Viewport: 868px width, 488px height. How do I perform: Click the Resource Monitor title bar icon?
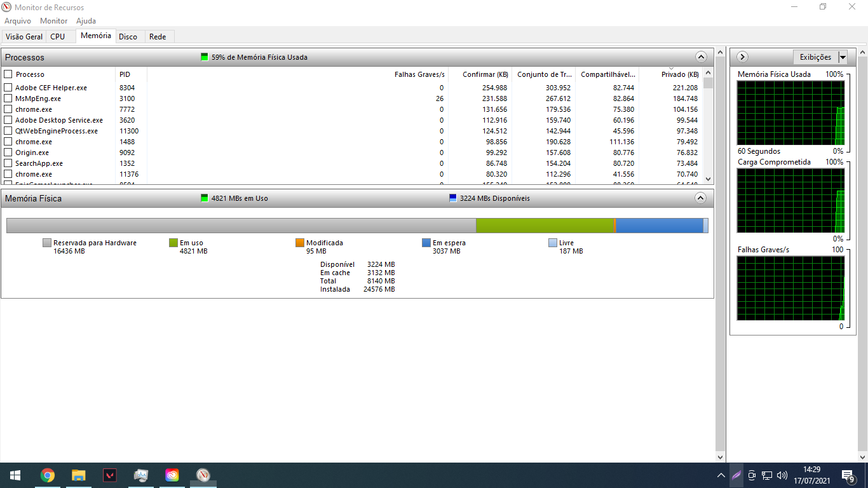click(x=7, y=7)
